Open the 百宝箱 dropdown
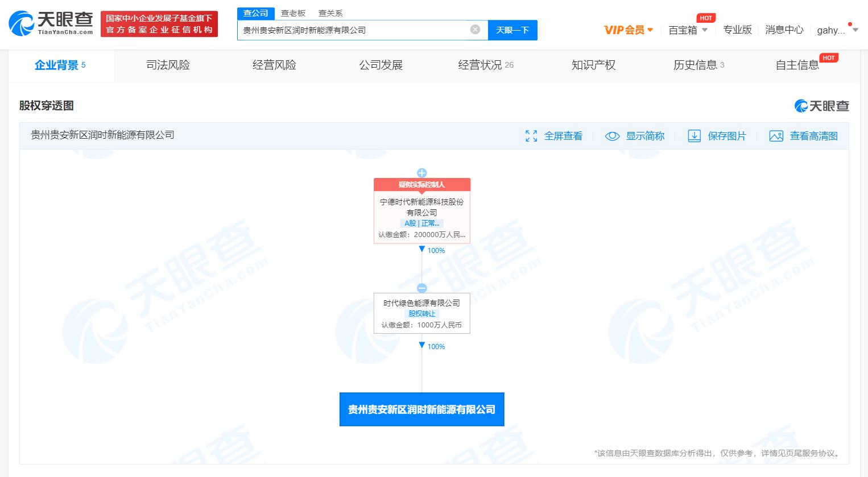The image size is (868, 477). click(688, 30)
